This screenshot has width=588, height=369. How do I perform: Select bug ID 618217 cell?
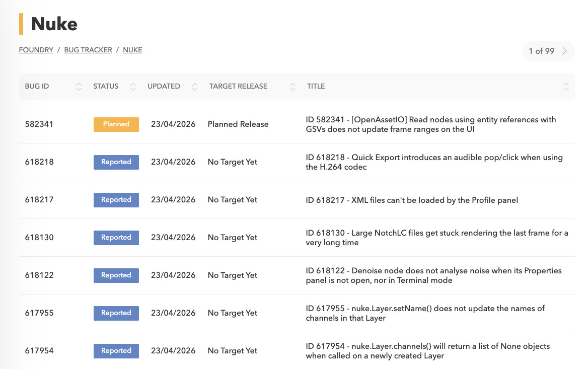click(x=39, y=199)
